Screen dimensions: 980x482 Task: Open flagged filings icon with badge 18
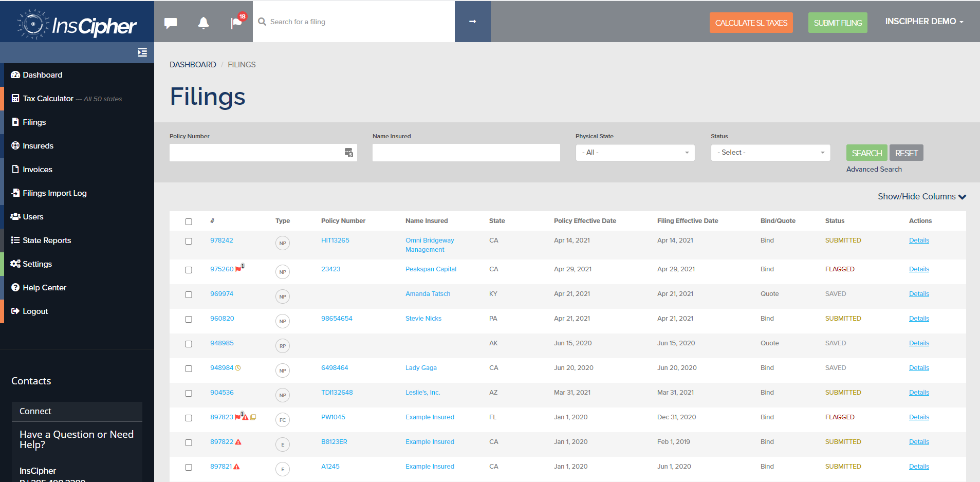coord(237,22)
